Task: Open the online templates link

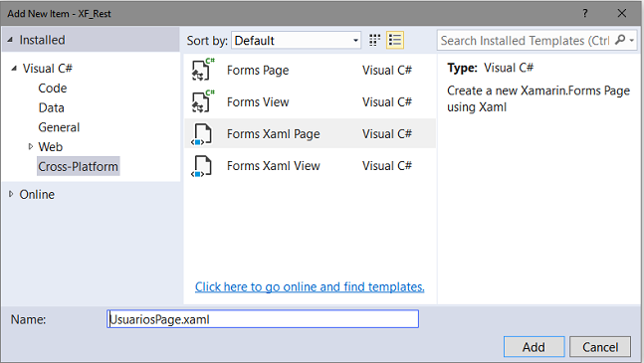Action: click(x=310, y=286)
